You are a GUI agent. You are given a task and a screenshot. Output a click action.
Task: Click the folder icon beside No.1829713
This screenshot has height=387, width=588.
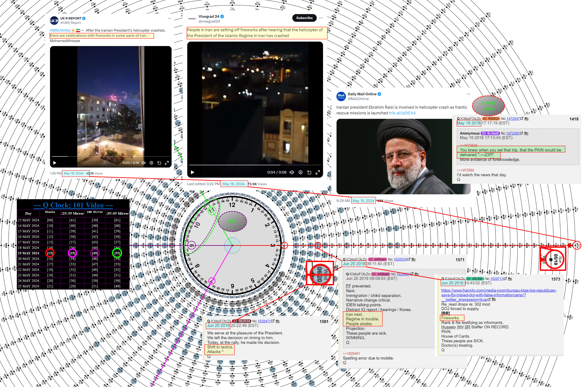[510, 279]
